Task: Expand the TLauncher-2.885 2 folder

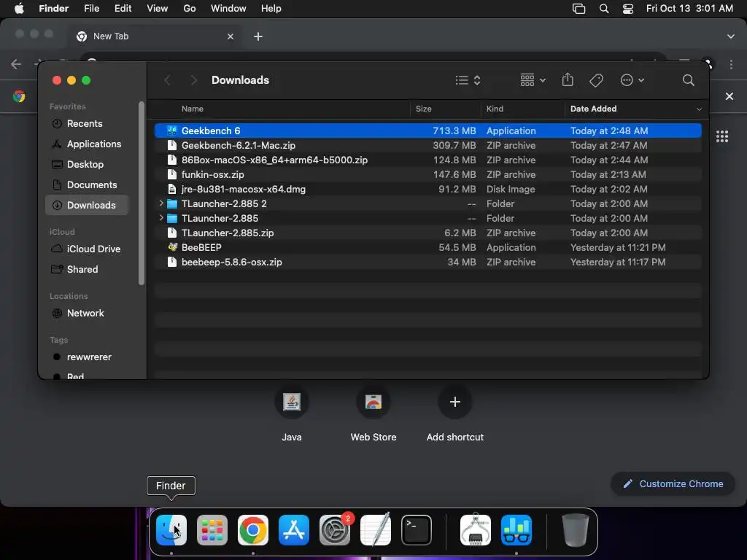Action: 161,203
